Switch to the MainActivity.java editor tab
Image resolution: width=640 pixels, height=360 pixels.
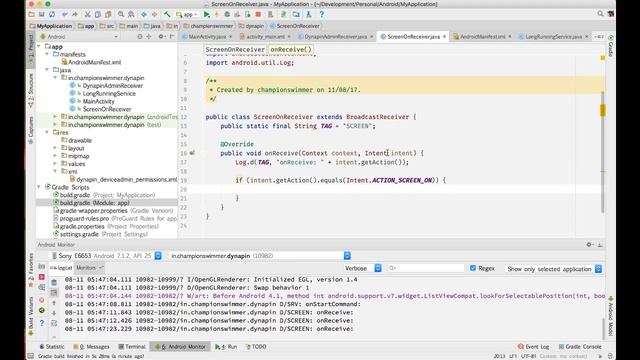(x=207, y=36)
